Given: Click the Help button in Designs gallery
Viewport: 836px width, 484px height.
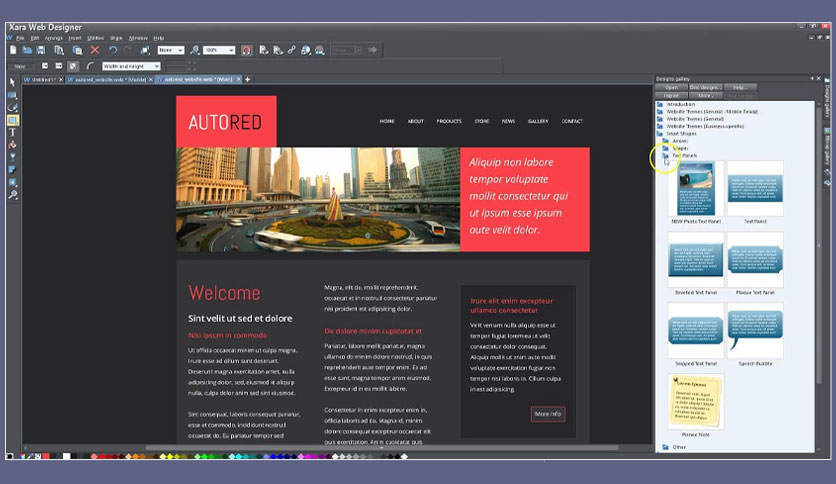Looking at the screenshot, I should pos(740,87).
